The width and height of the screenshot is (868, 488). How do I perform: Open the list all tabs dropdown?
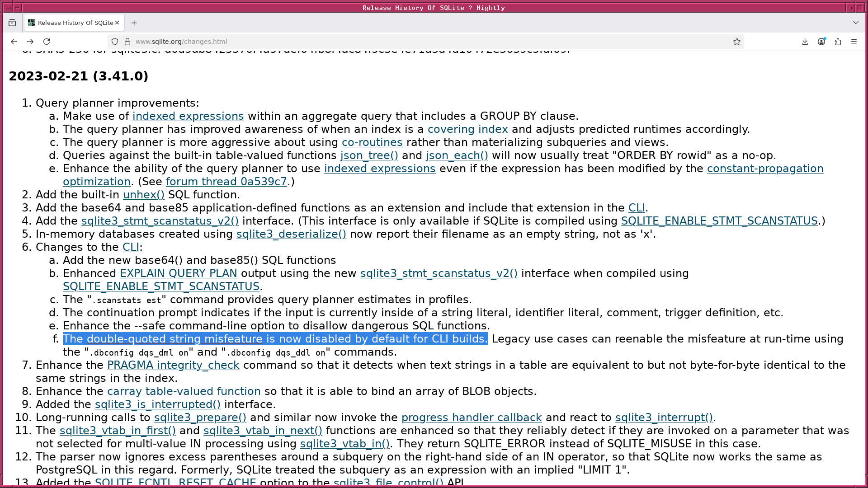tap(856, 22)
